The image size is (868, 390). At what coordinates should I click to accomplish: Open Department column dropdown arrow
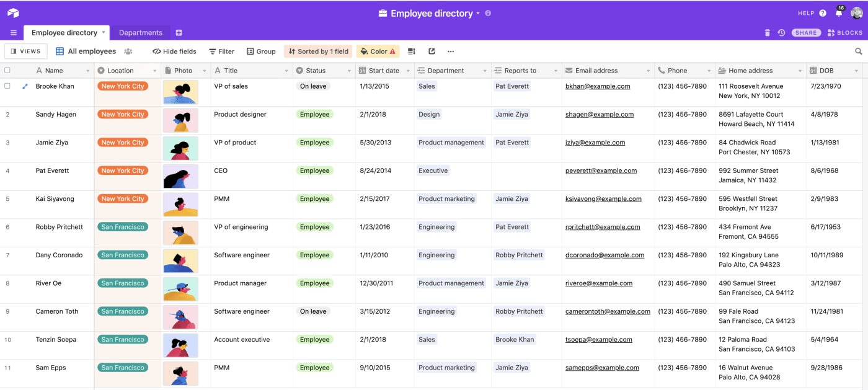pos(485,71)
